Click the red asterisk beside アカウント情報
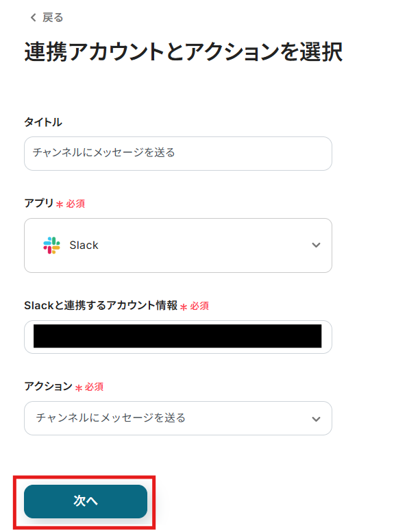 coord(184,306)
